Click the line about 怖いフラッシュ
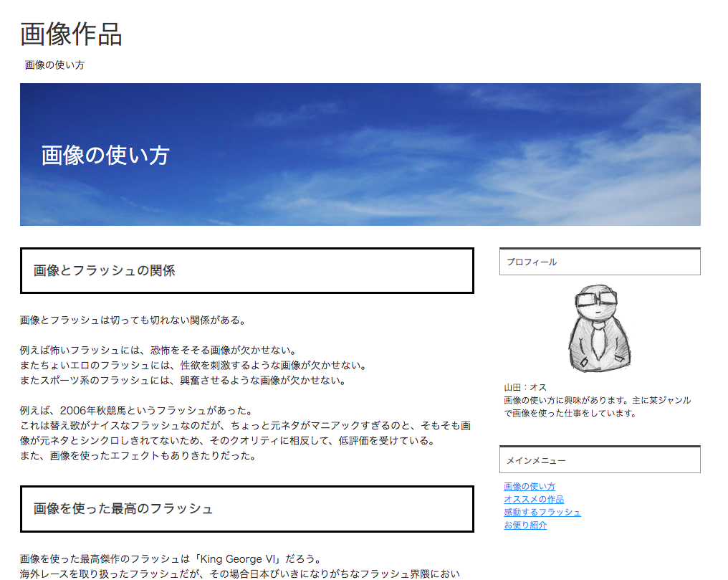728x580 pixels. pos(158,351)
